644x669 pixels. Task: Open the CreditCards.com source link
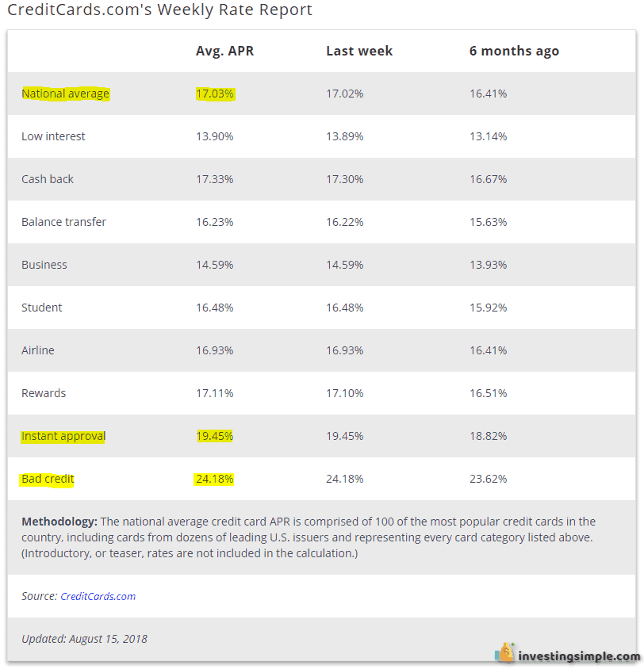coord(98,596)
